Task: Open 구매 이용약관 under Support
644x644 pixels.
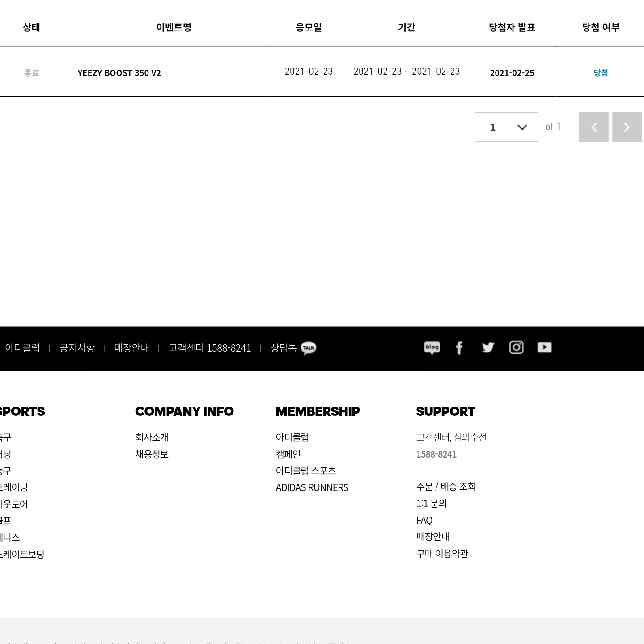Action: click(442, 554)
